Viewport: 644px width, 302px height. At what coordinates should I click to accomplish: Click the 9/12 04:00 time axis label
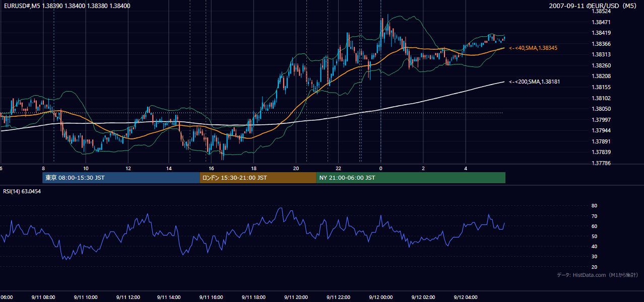[x=465, y=297]
